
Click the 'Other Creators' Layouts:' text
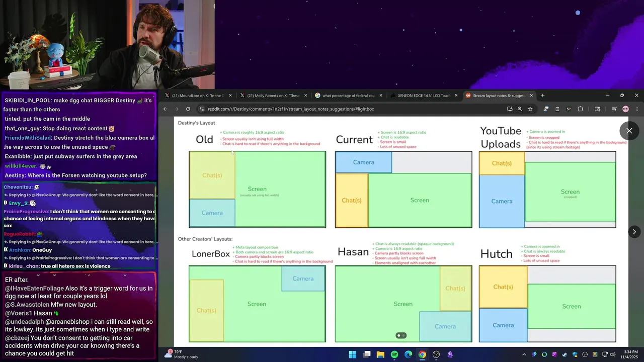tap(205, 239)
